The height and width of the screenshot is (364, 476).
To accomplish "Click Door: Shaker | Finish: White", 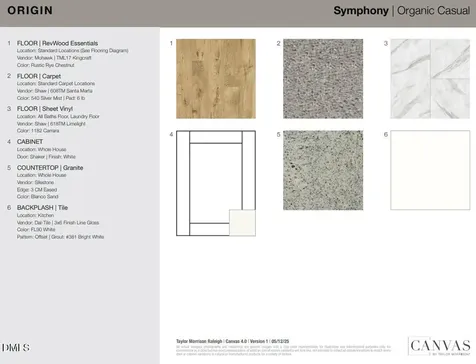I will (x=46, y=157).
